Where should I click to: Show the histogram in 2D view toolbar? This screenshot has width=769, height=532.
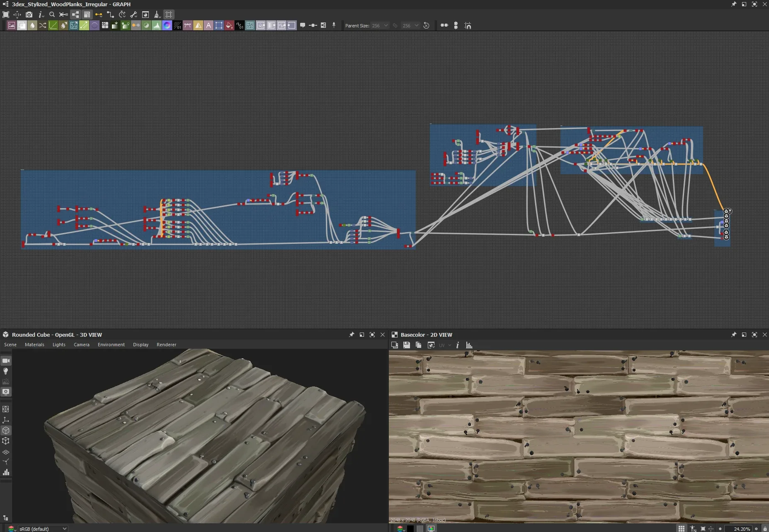[469, 345]
